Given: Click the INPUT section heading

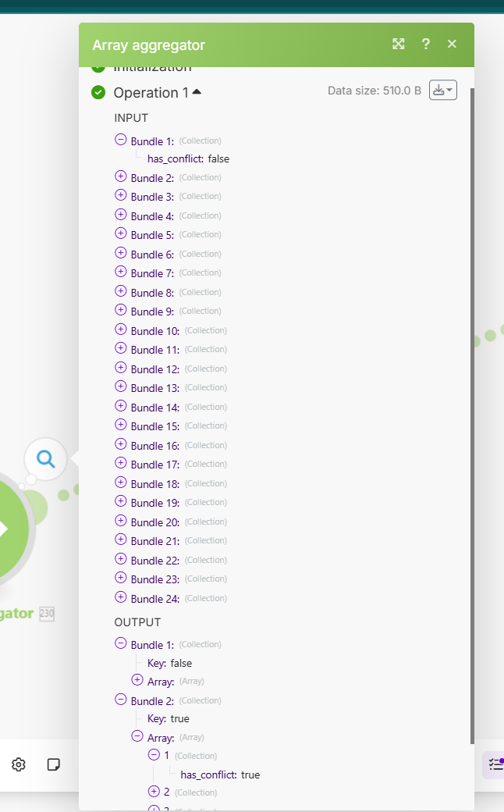Looking at the screenshot, I should [x=131, y=118].
